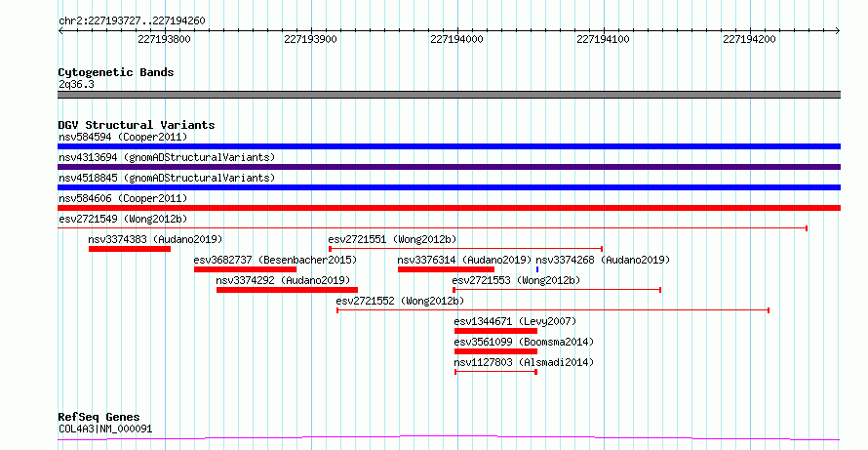Click the chr2:227193727..227194260 region label
Viewport: 868px width, 450px height.
coord(132,21)
